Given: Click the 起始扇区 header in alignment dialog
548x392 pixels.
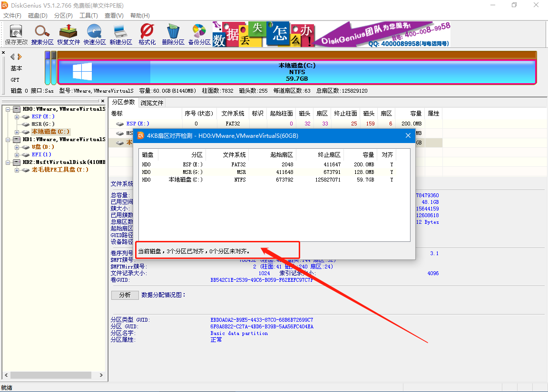Looking at the screenshot, I should tap(273, 154).
